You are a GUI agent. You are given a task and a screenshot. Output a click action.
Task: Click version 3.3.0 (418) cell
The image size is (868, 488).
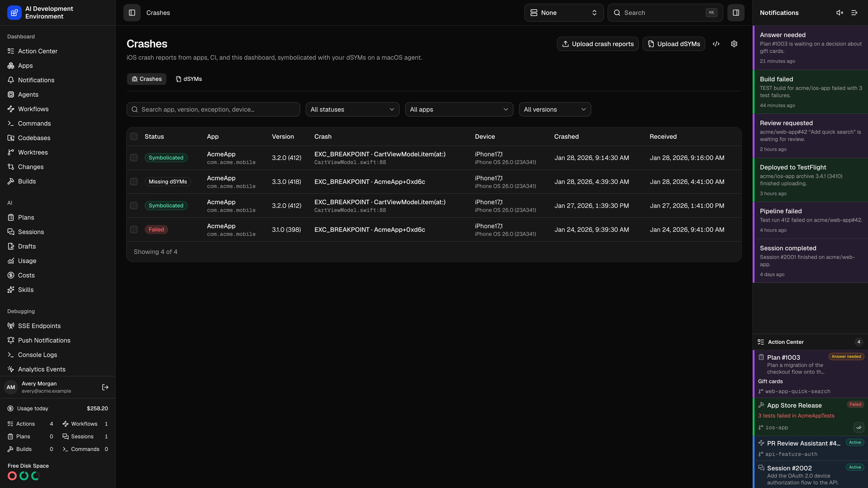(x=286, y=181)
